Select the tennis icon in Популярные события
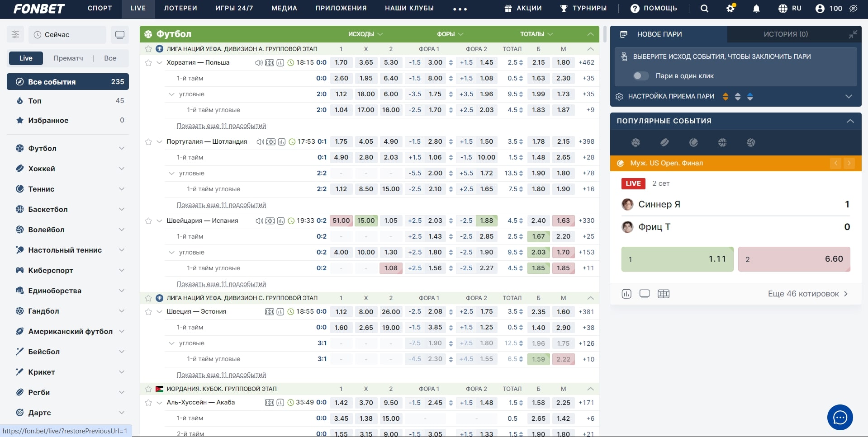This screenshot has height=437, width=868. click(693, 143)
